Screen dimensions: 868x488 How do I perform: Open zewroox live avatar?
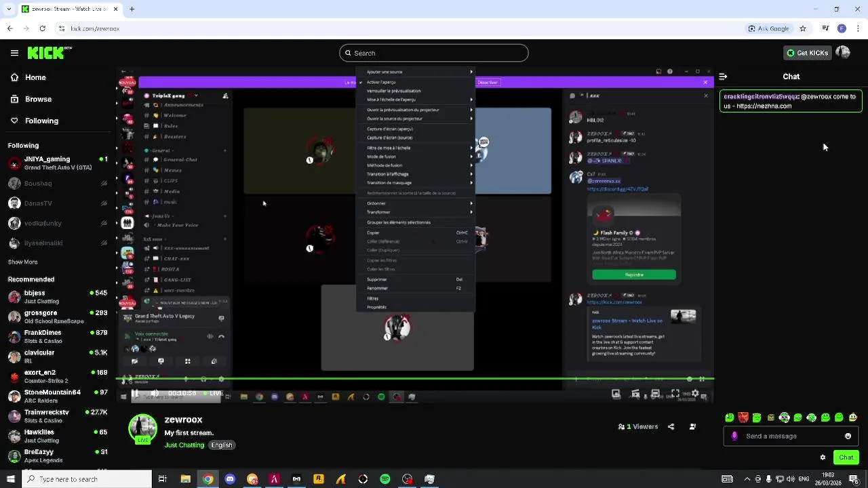point(142,430)
